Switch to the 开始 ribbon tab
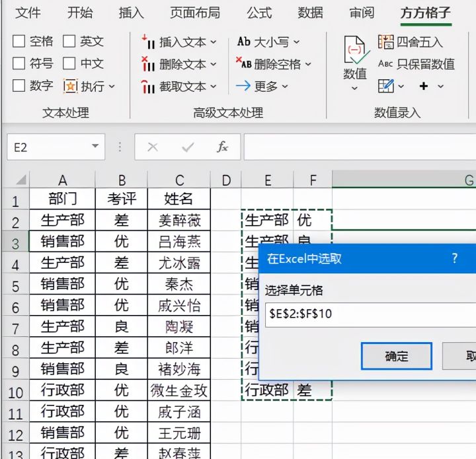Screen dimensions: 476x459 pos(80,13)
